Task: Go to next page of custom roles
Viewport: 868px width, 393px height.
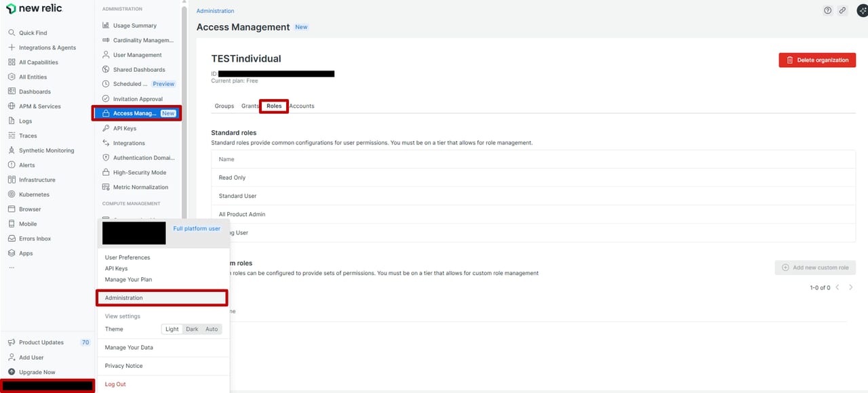Action: [851, 288]
